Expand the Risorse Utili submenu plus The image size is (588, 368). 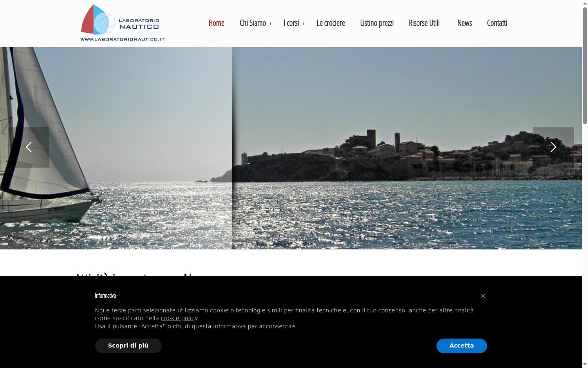(444, 24)
